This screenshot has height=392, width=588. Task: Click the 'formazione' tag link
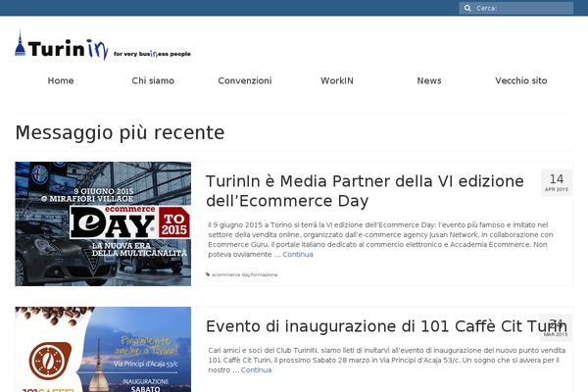click(263, 274)
